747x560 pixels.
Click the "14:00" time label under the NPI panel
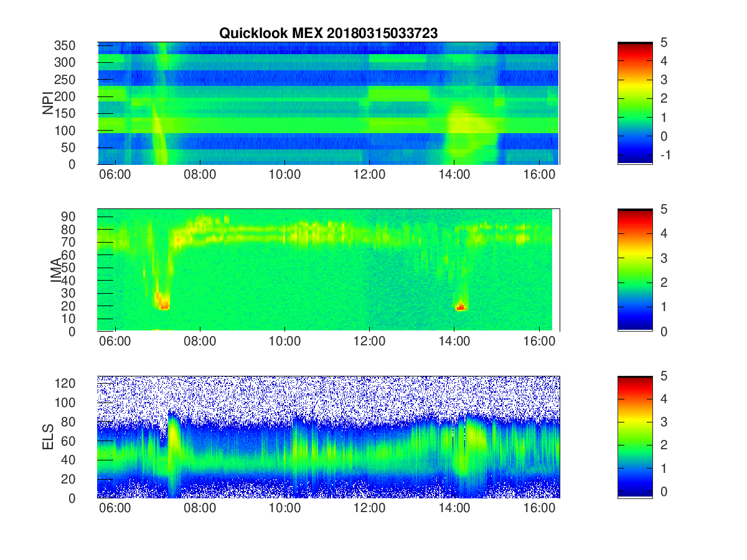click(x=454, y=175)
